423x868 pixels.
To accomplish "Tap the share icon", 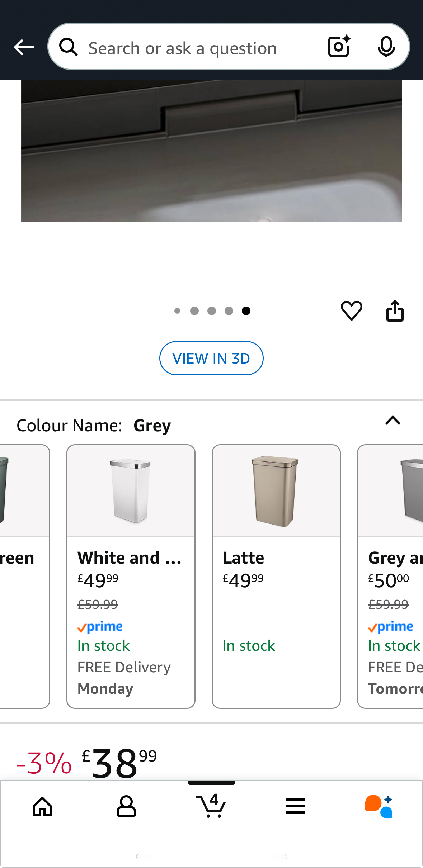I will pyautogui.click(x=395, y=310).
